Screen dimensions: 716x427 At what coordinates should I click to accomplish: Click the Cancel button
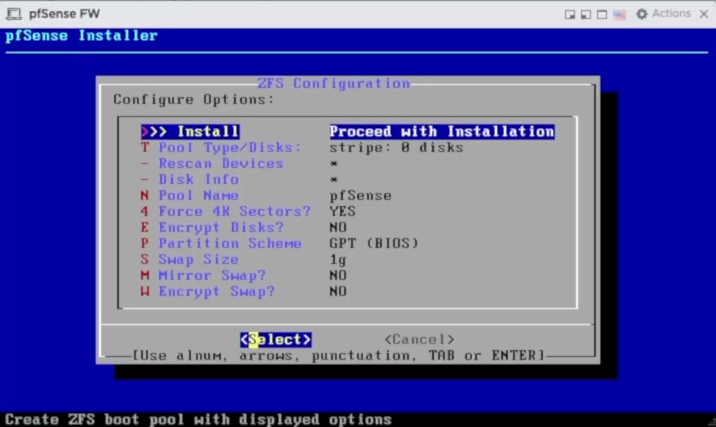pos(419,340)
